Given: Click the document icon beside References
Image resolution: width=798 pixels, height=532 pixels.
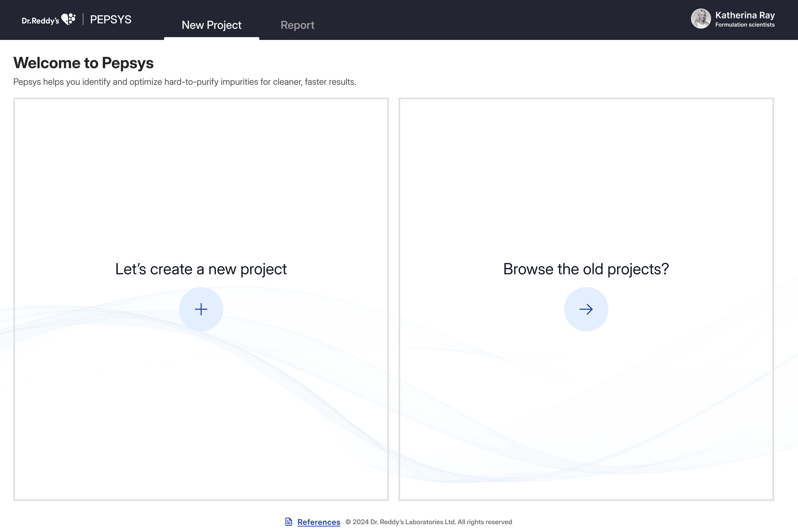Looking at the screenshot, I should [x=289, y=522].
